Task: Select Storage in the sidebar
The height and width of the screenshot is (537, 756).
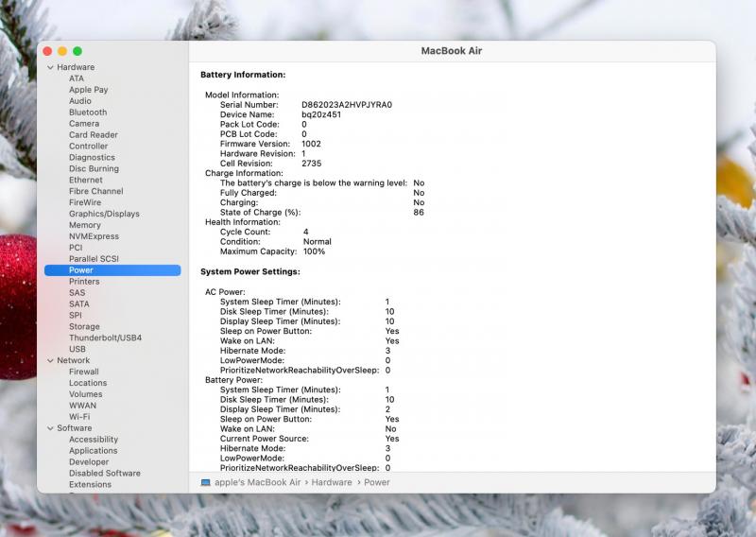Action: (x=84, y=326)
